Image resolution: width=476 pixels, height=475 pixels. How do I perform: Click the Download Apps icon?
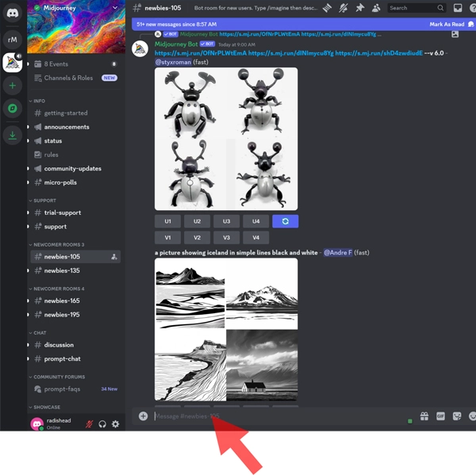click(12, 136)
